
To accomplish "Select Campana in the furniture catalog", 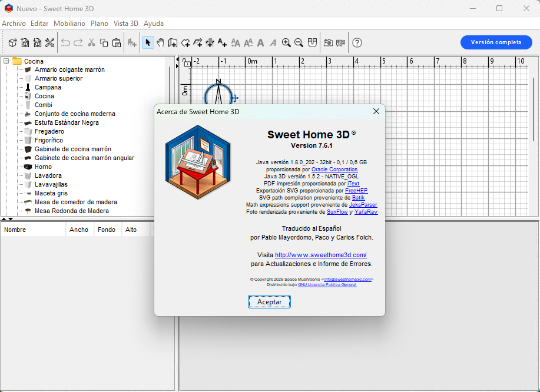I will [x=48, y=87].
